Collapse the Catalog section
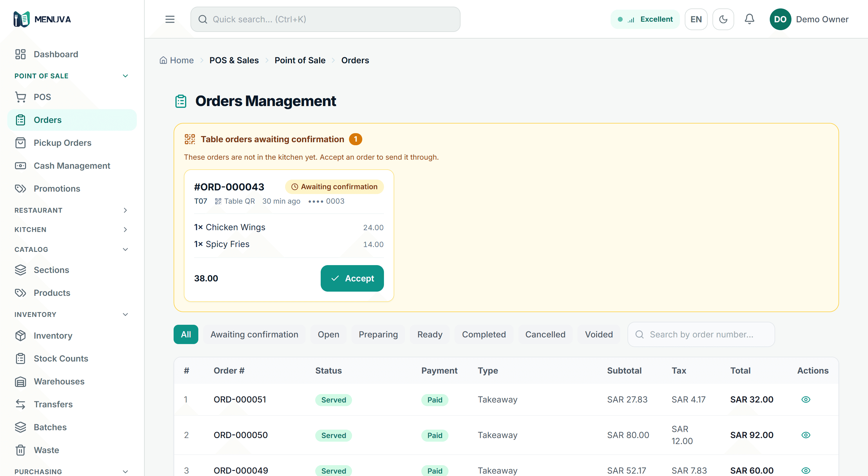Screen dimensions: 868x476 click(x=72, y=249)
